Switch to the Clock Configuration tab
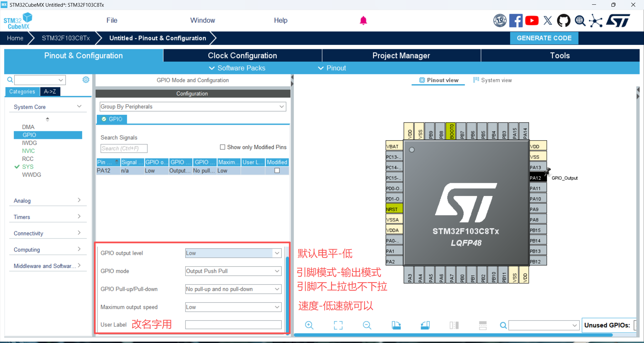Screen dimensions: 644x343 coord(243,56)
